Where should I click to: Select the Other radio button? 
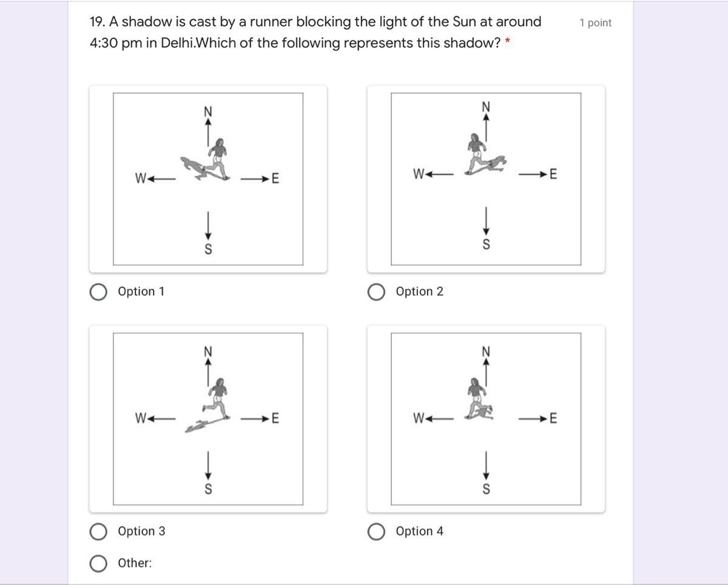pyautogui.click(x=97, y=564)
